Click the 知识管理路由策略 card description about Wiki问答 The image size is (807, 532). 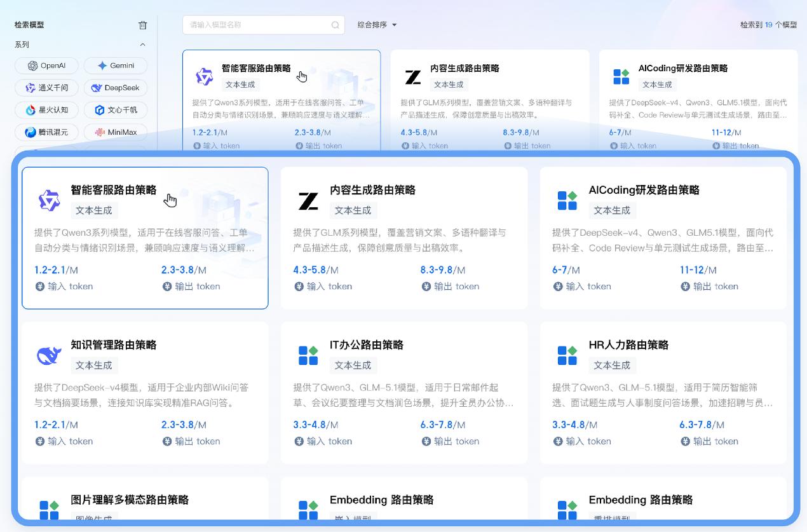pyautogui.click(x=142, y=395)
